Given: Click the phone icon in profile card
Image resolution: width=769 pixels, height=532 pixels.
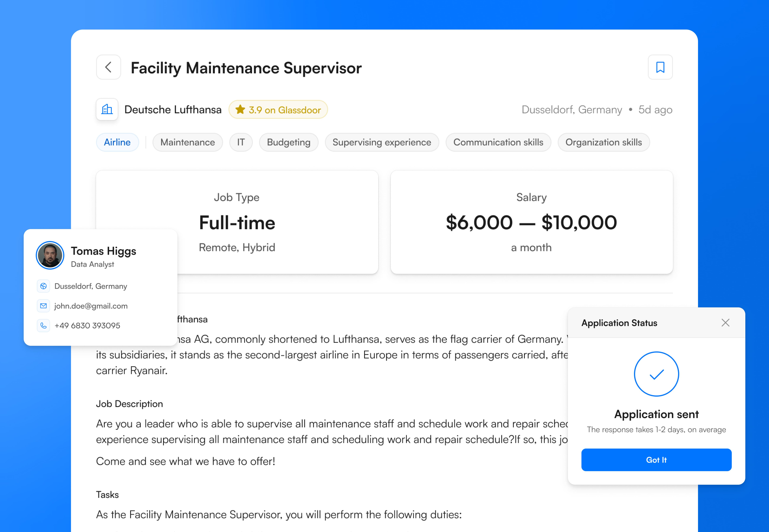Looking at the screenshot, I should 43,325.
